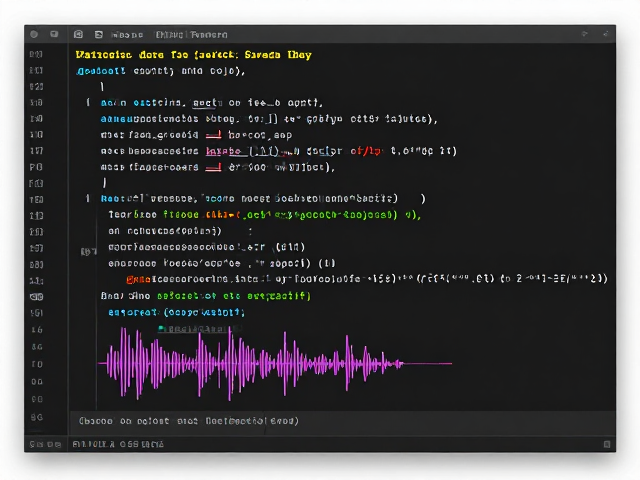This screenshot has height=480, width=640.
Task: Click the yellow heading line at top of code
Action: coord(193,55)
